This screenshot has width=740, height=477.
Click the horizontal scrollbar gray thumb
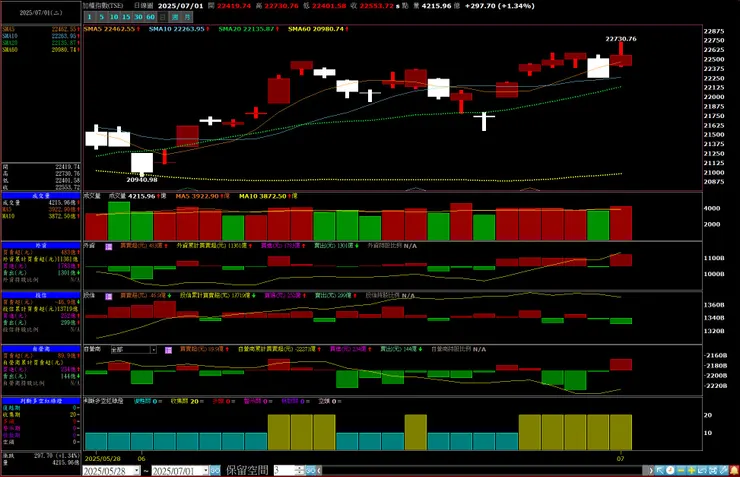tap(645, 470)
